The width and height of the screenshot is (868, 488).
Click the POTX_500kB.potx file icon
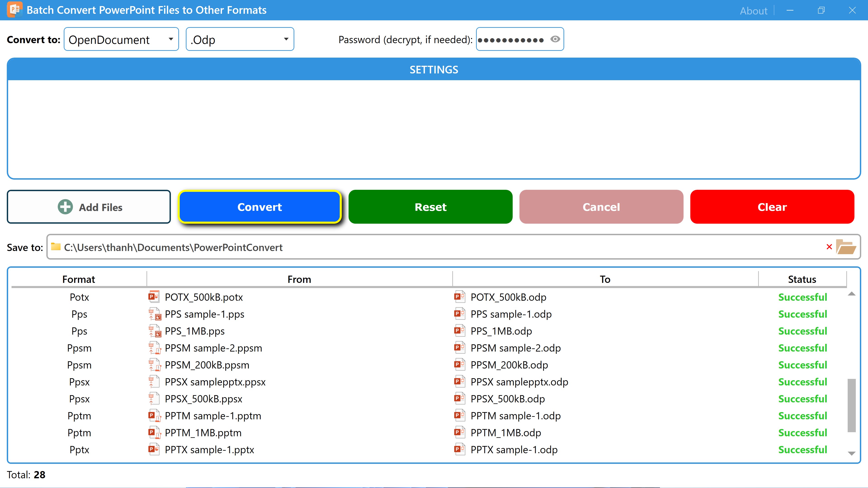point(154,297)
